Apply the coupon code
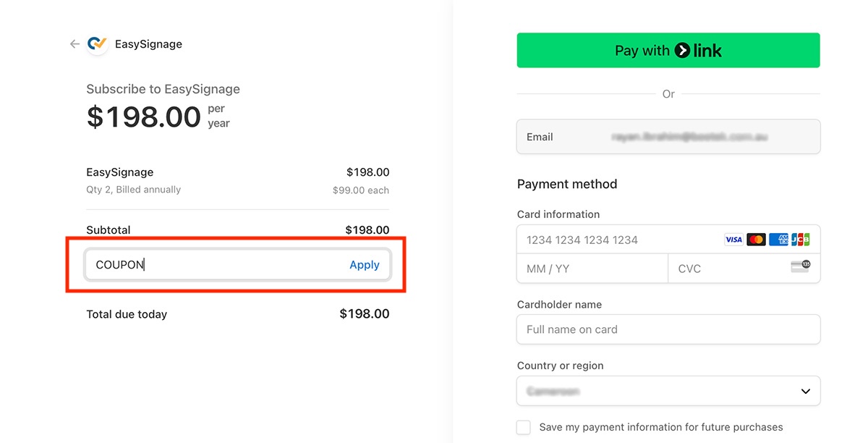The image size is (868, 443). point(365,265)
